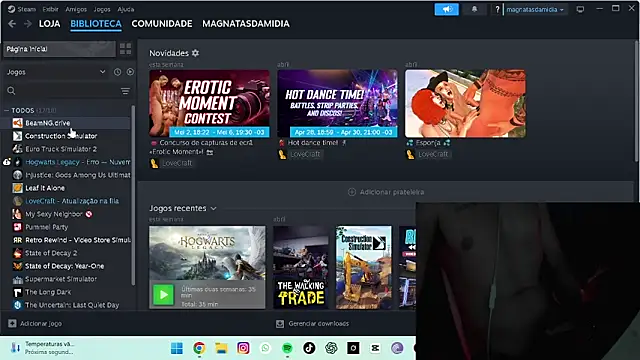Click the Supermarket Simulator icon
This screenshot has width=640, height=360.
17,279
